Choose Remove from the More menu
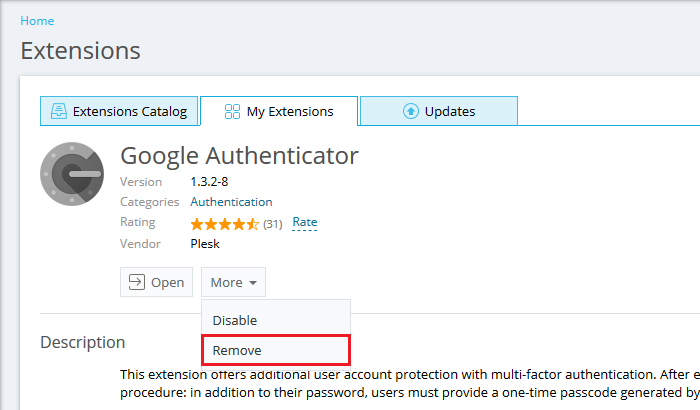 (x=276, y=350)
